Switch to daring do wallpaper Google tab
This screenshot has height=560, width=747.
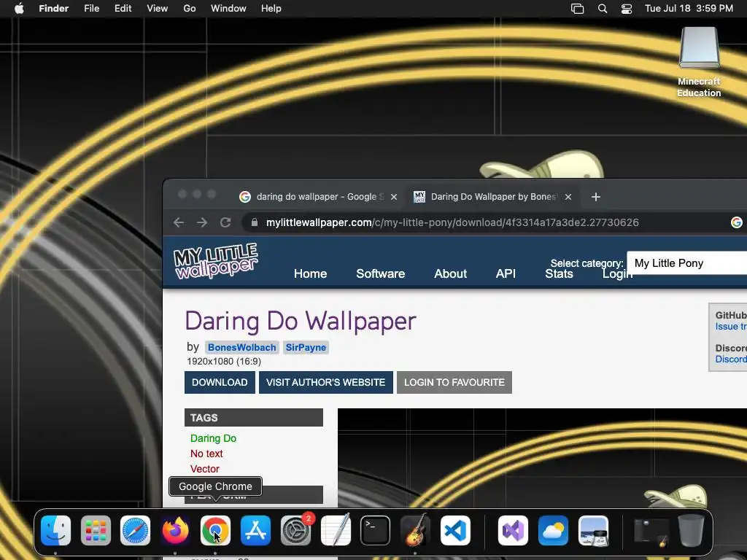click(x=318, y=197)
